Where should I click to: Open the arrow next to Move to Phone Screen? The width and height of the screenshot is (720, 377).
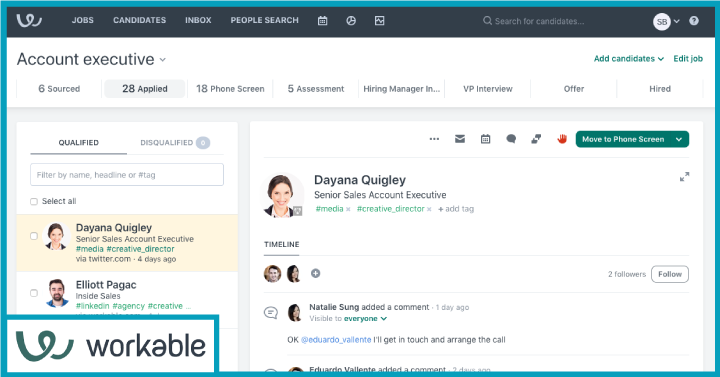679,139
